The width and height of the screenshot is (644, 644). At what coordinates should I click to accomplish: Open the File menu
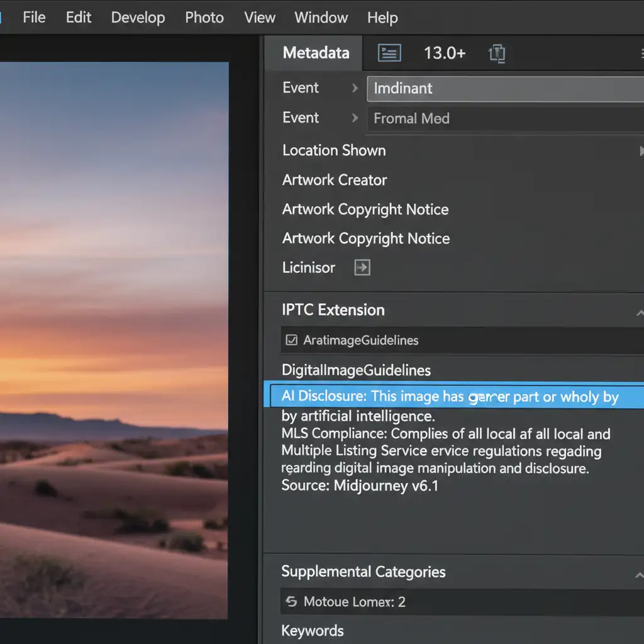point(34,18)
